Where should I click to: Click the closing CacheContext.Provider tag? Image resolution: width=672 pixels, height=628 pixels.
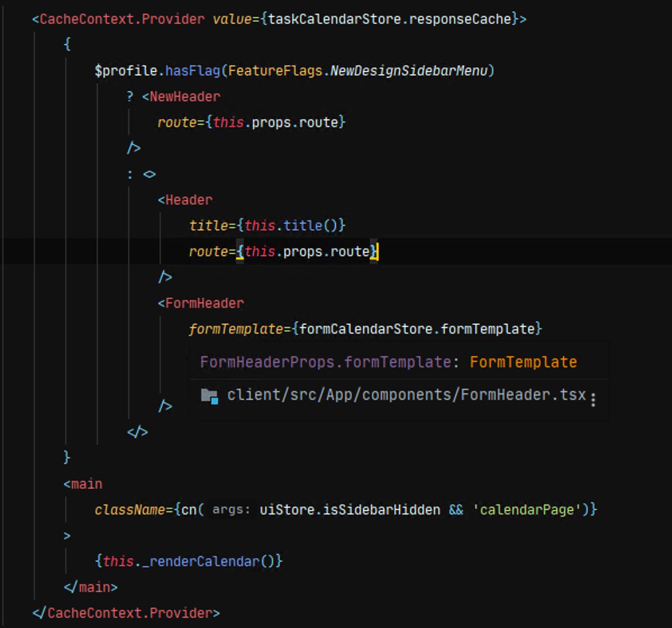coord(126,613)
